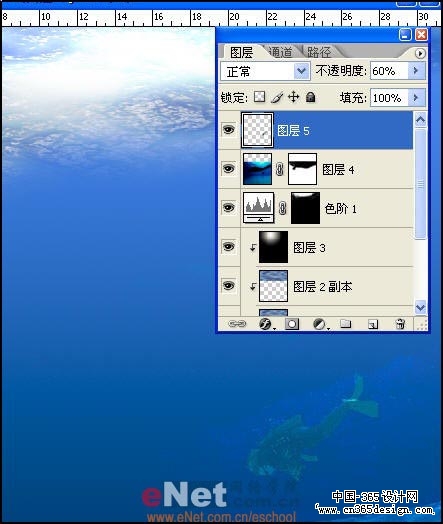
Task: Expand the 不透明度 opacity slider arrow
Action: (x=416, y=71)
